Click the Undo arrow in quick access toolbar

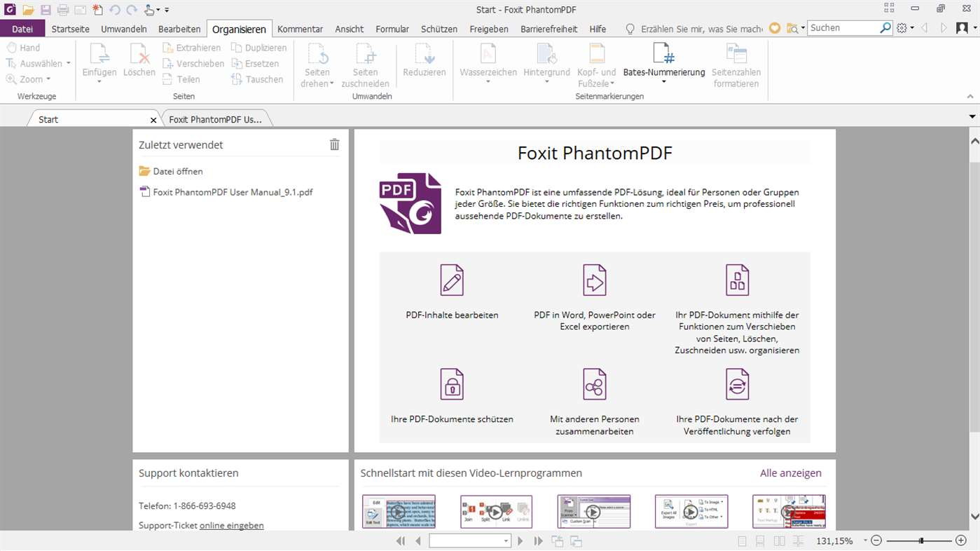[x=115, y=10]
